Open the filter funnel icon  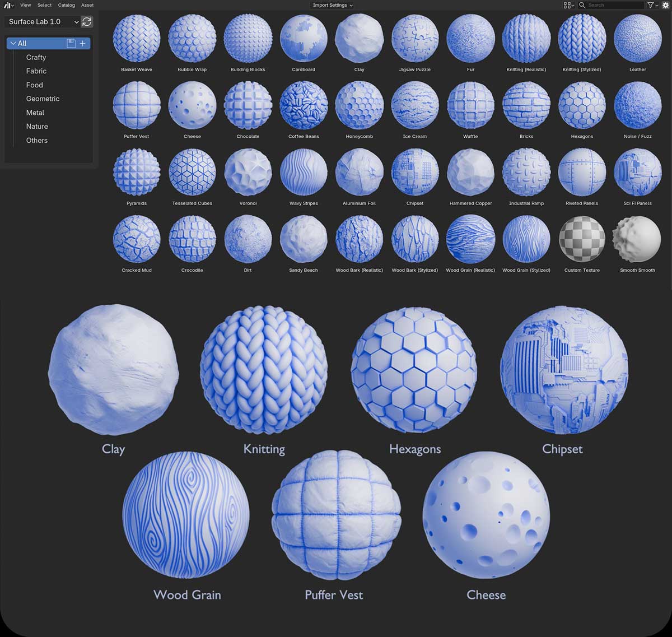point(649,5)
